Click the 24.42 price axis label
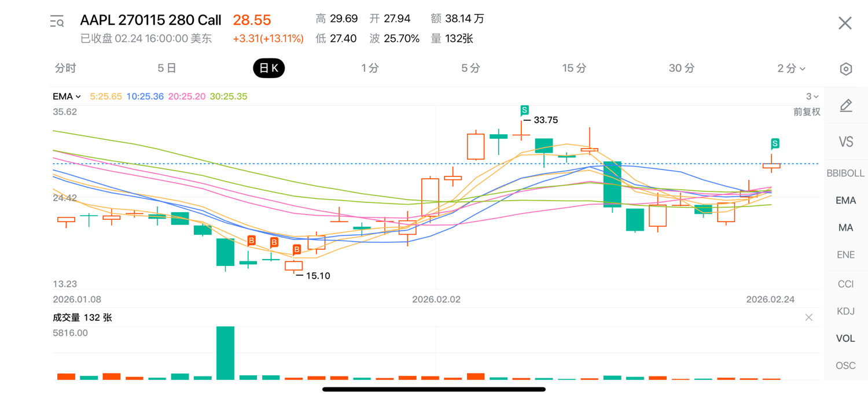This screenshot has height=399, width=868. 65,198
